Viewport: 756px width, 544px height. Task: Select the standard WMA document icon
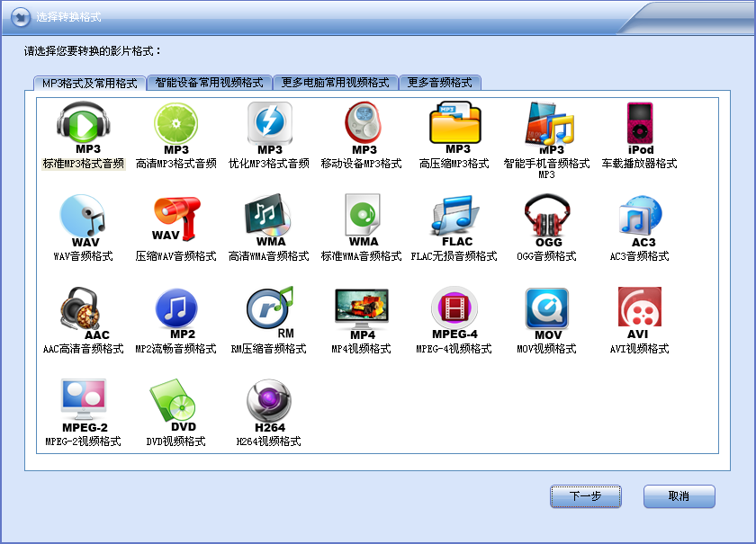(x=363, y=220)
